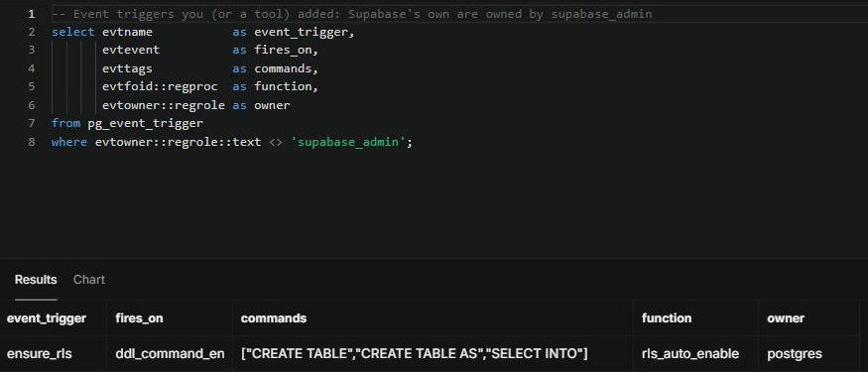Place cursor in the comment on line 1
The width and height of the screenshot is (868, 372).
coord(352,14)
